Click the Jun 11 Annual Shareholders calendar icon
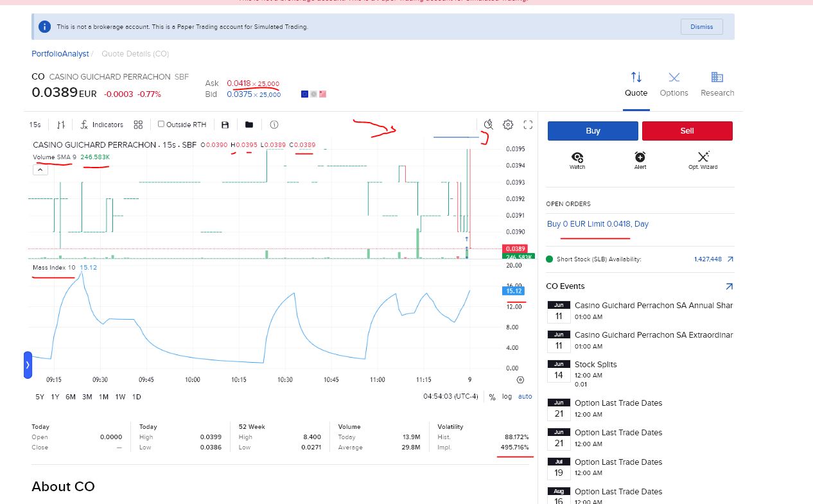Image resolution: width=813 pixels, height=504 pixels. [x=559, y=311]
